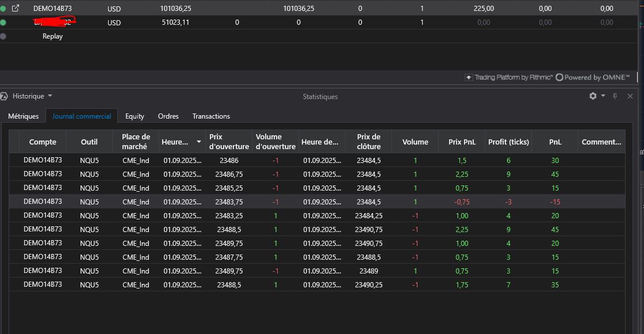Sort by Profit (ticks) column header
Image resolution: width=644 pixels, height=334 pixels.
(508, 142)
